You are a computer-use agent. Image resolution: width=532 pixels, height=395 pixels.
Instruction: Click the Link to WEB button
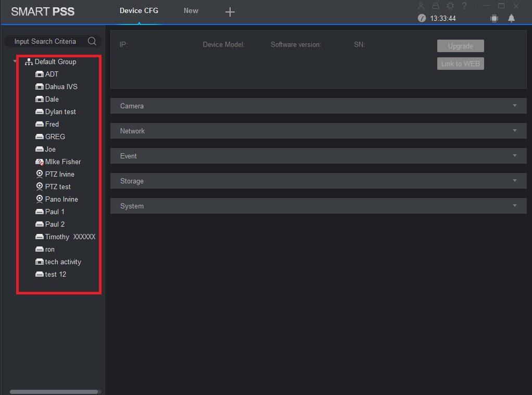460,64
